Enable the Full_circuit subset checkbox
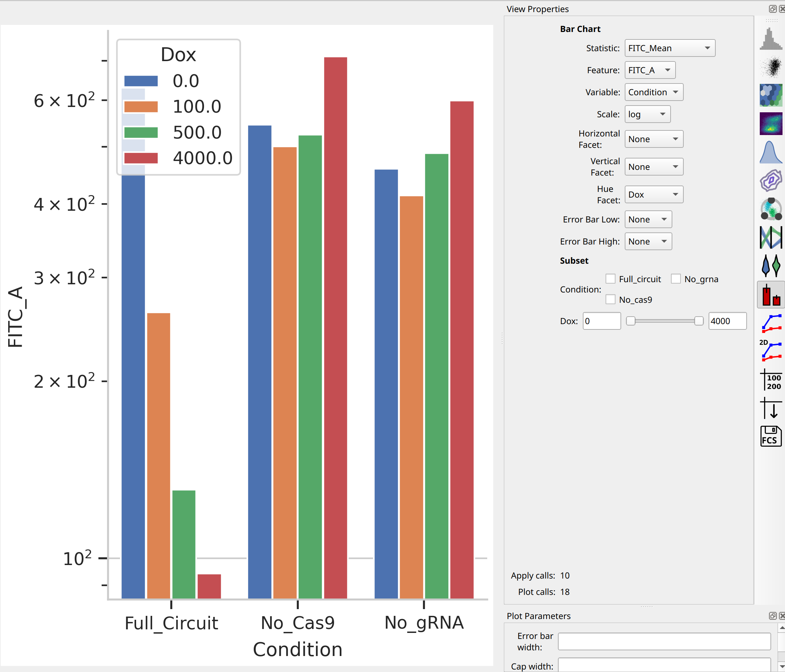This screenshot has width=785, height=672. [x=611, y=279]
